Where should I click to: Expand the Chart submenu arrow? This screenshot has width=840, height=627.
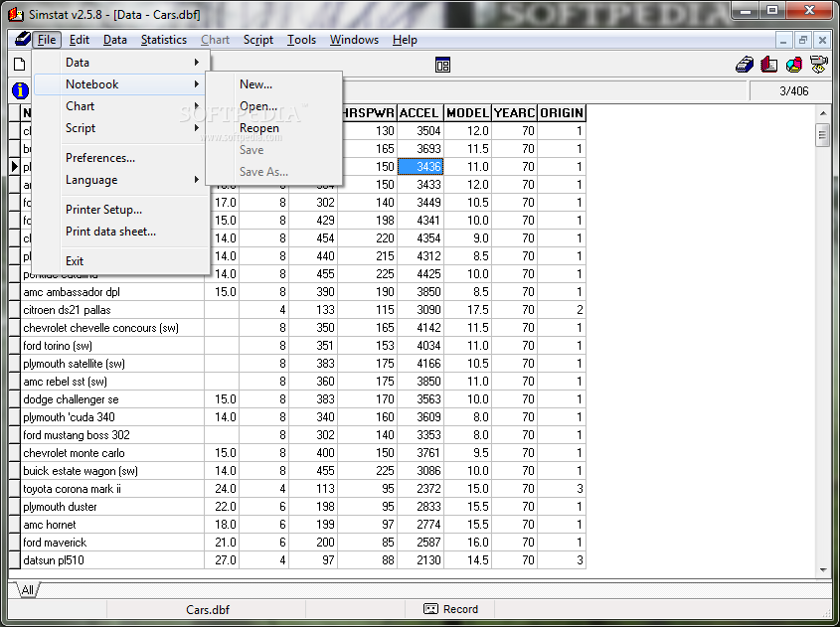[x=197, y=106]
